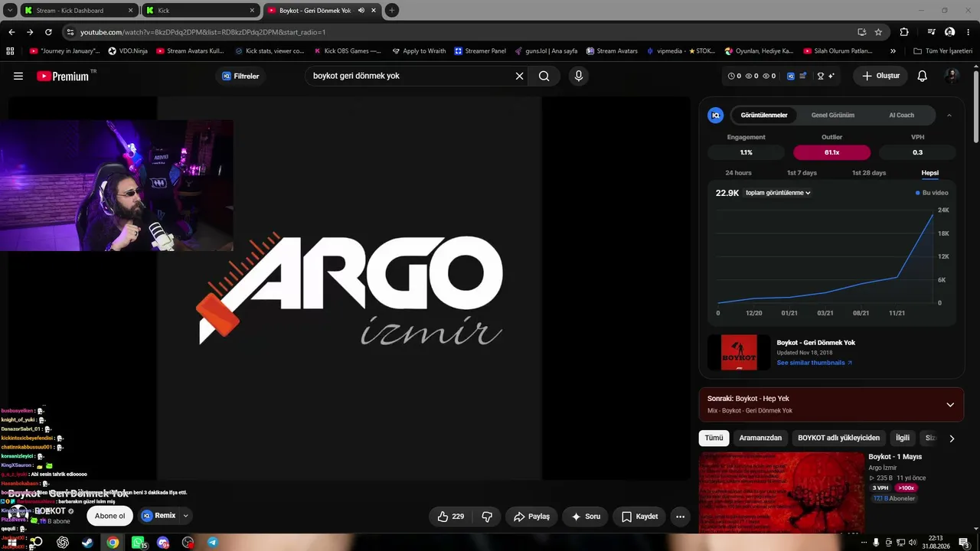Open YouTube notifications bell
This screenshot has width=980, height=551.
pos(923,76)
